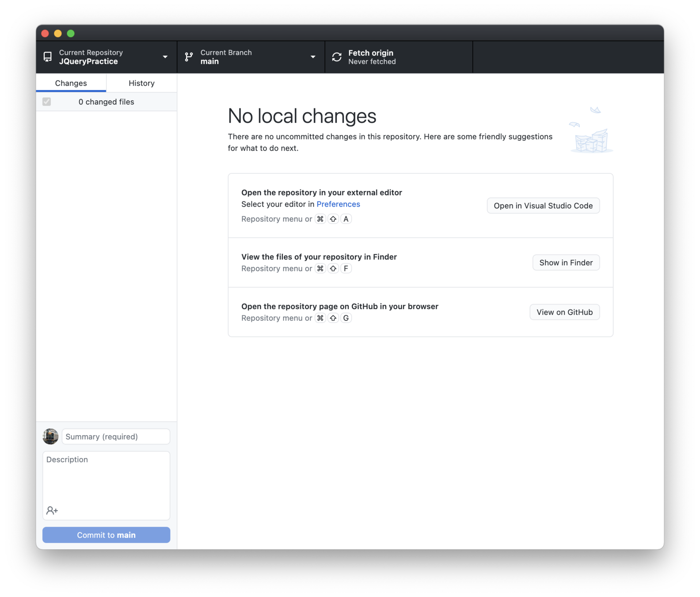Click the branch icon beside Current Branch
This screenshot has height=597, width=700.
(189, 57)
